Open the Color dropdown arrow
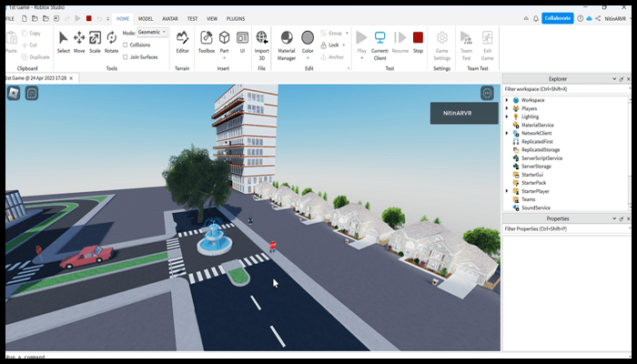The width and height of the screenshot is (637, 364). (308, 57)
